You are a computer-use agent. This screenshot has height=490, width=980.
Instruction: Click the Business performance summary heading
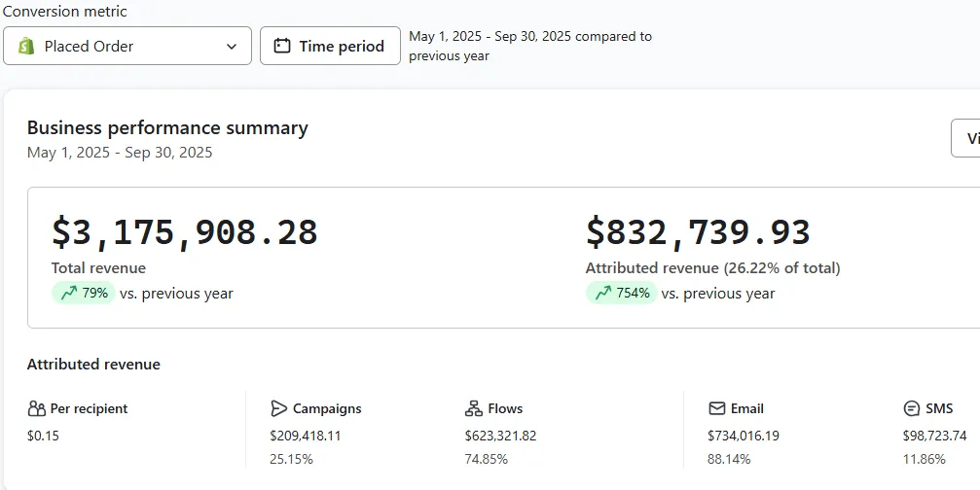click(x=167, y=127)
